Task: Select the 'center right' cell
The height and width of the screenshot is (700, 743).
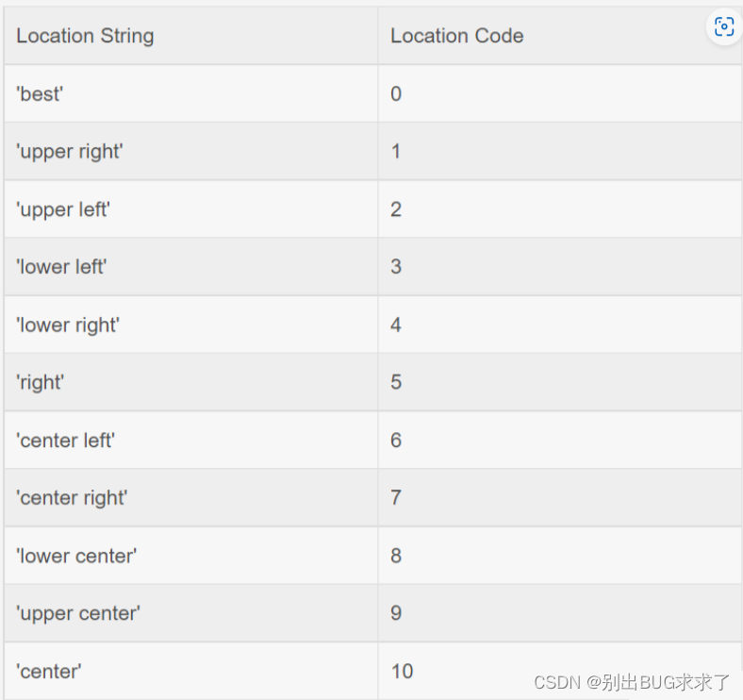Action: [x=191, y=497]
